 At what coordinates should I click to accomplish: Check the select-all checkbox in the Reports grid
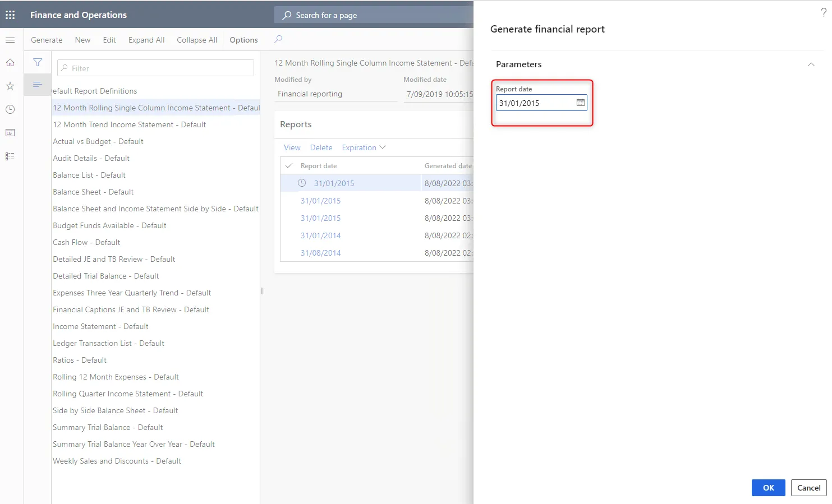pos(288,165)
